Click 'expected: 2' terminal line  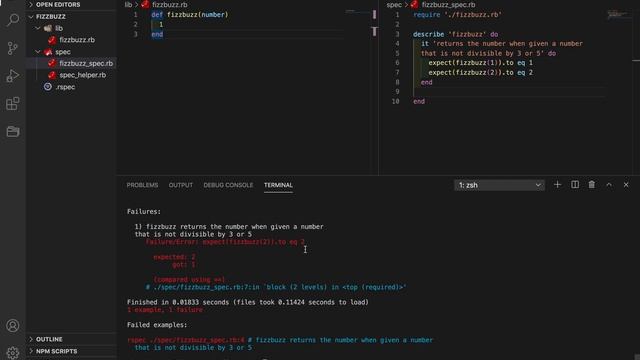174,257
